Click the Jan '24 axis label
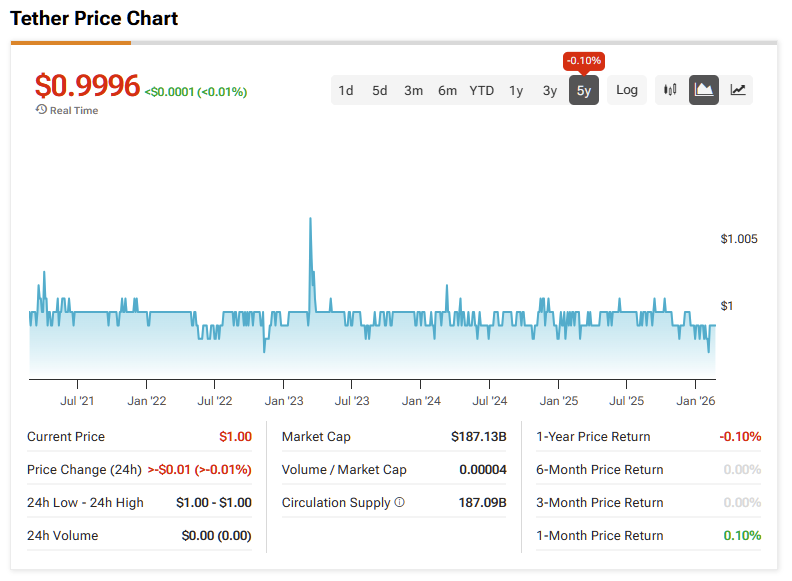The image size is (792, 581). (x=421, y=401)
